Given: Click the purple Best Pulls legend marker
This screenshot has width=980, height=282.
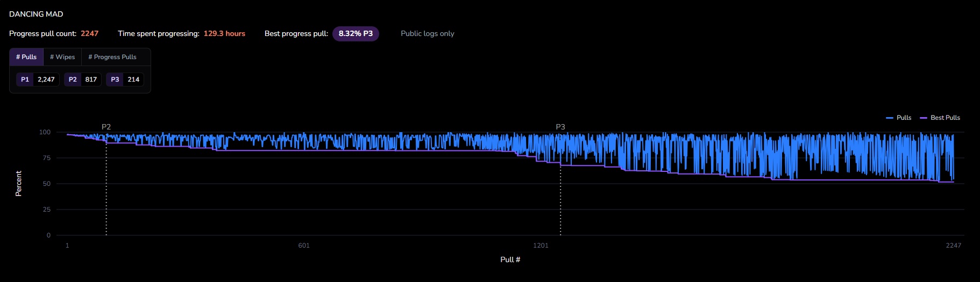Looking at the screenshot, I should click(x=924, y=118).
